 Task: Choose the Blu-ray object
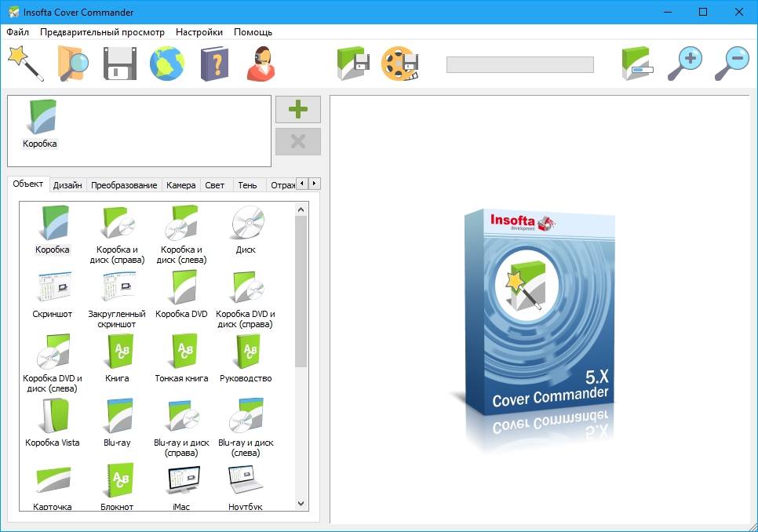tap(117, 423)
